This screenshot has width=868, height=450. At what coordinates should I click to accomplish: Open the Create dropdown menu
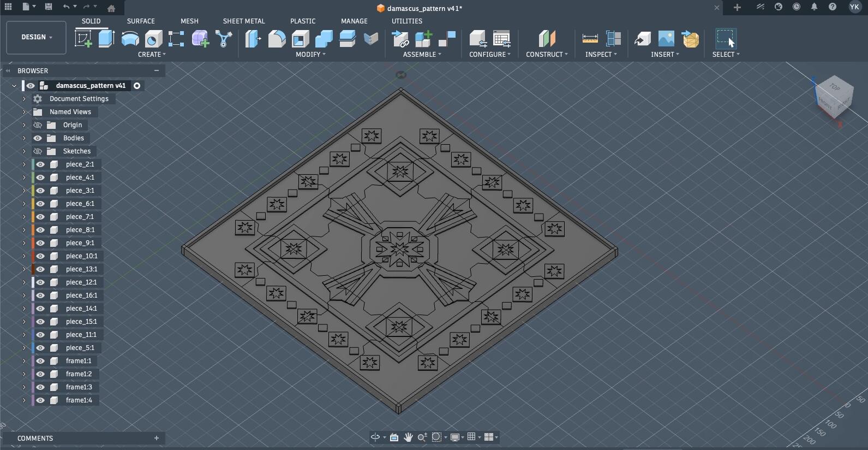pos(152,55)
